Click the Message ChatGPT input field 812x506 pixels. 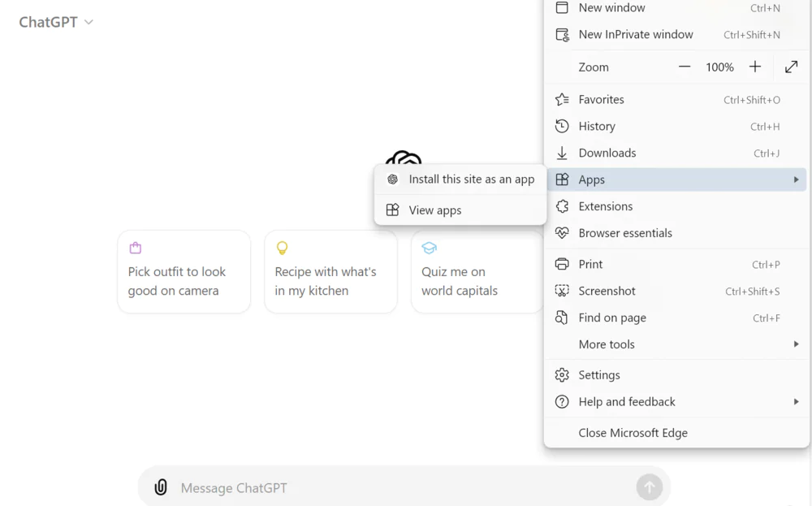(404, 488)
